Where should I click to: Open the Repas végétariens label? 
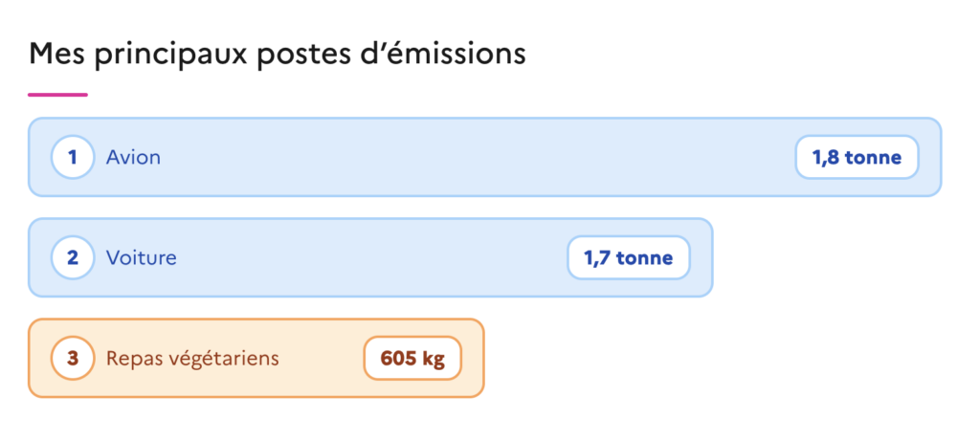(192, 359)
